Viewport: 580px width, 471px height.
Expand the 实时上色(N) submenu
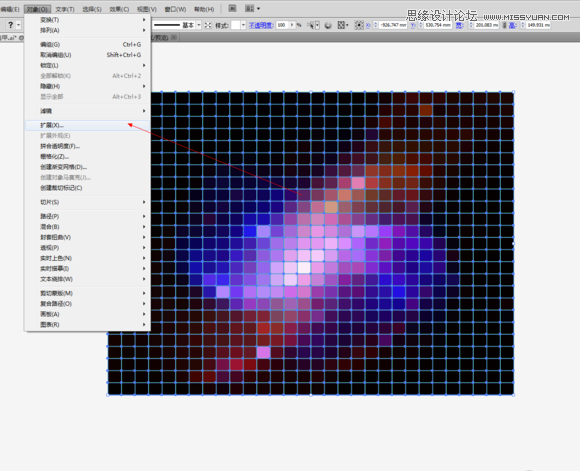point(87,258)
